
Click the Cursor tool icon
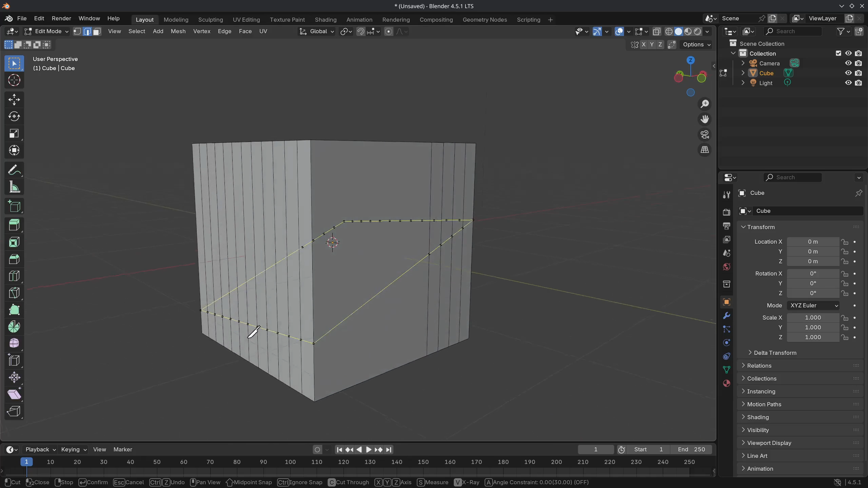(14, 80)
